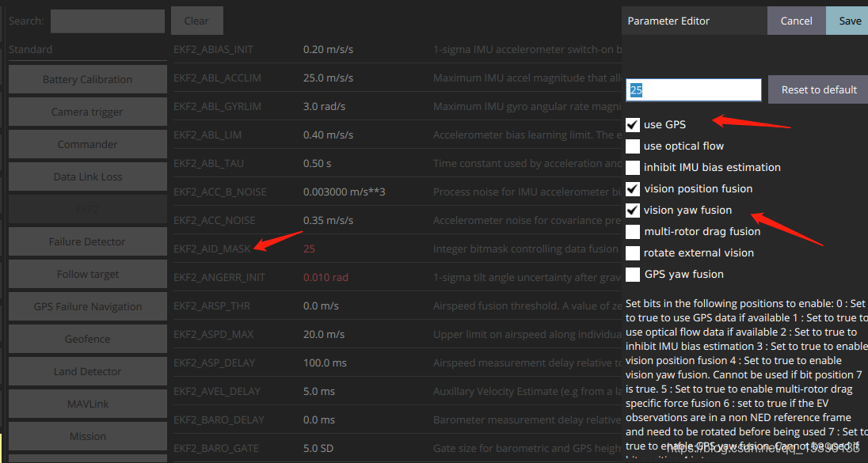Open the Geofence parameter group
Screen dimensions: 868x463
coord(87,339)
